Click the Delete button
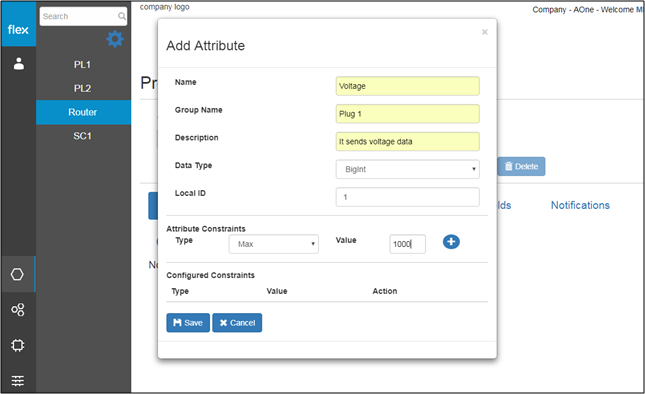The width and height of the screenshot is (645, 394). pos(521,167)
